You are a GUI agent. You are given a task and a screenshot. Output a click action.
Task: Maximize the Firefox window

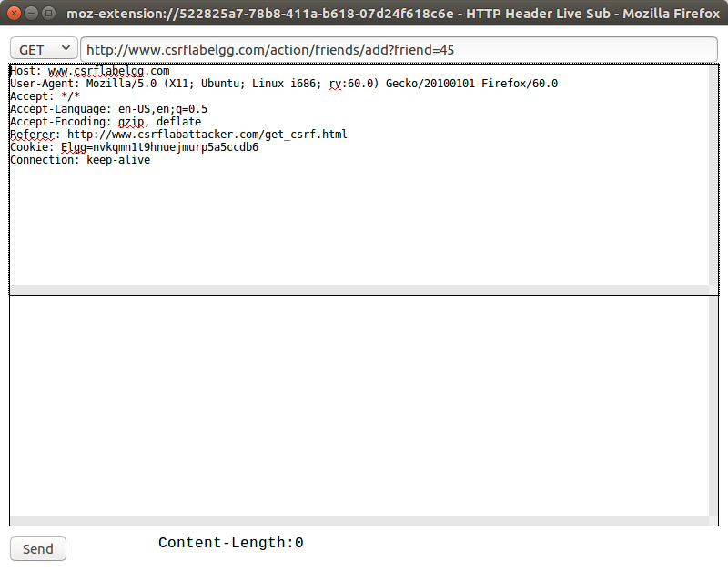tap(48, 13)
